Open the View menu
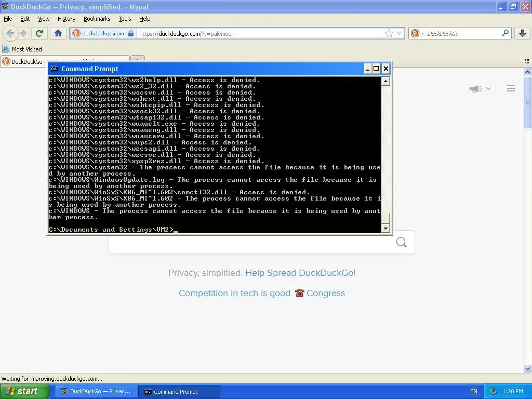532x399 pixels. tap(44, 19)
